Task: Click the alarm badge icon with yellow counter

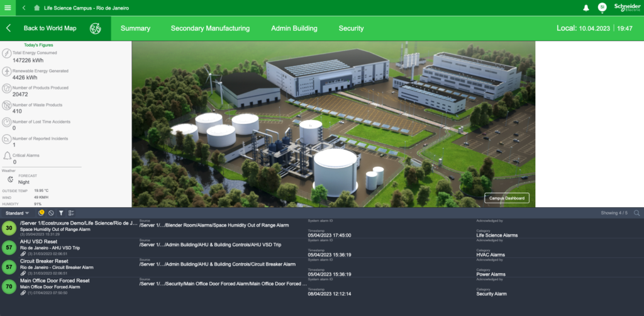Action: pyautogui.click(x=41, y=213)
